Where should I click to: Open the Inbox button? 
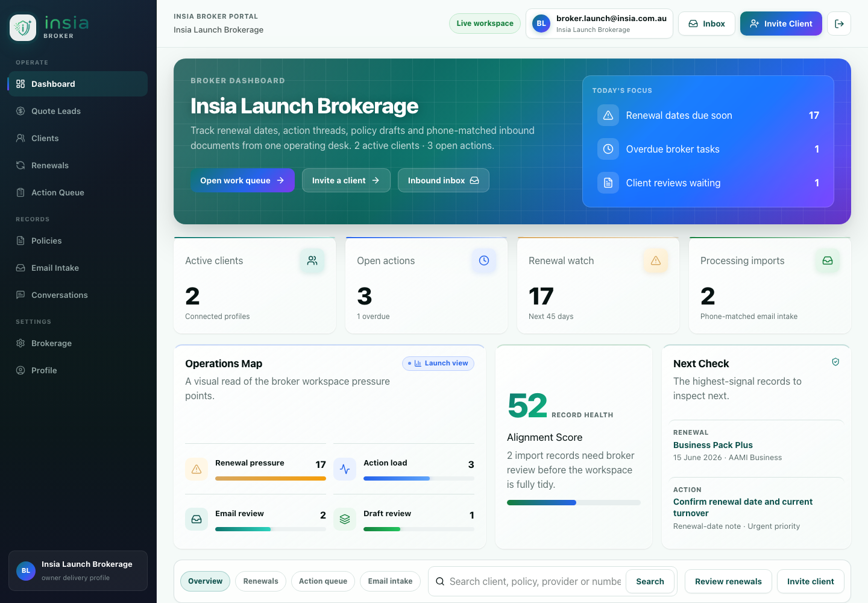pyautogui.click(x=706, y=24)
